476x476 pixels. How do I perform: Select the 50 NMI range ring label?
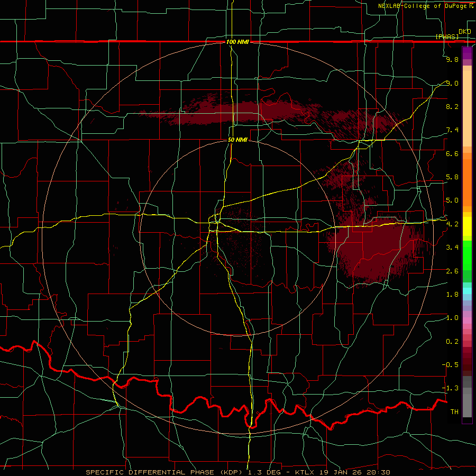237,140
